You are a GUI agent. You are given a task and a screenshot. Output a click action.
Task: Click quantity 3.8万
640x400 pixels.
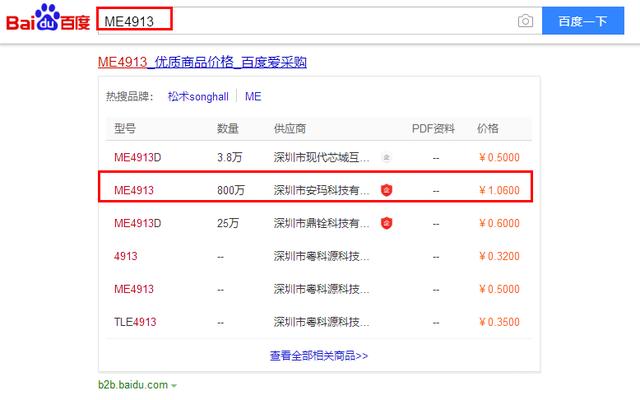tap(229, 158)
